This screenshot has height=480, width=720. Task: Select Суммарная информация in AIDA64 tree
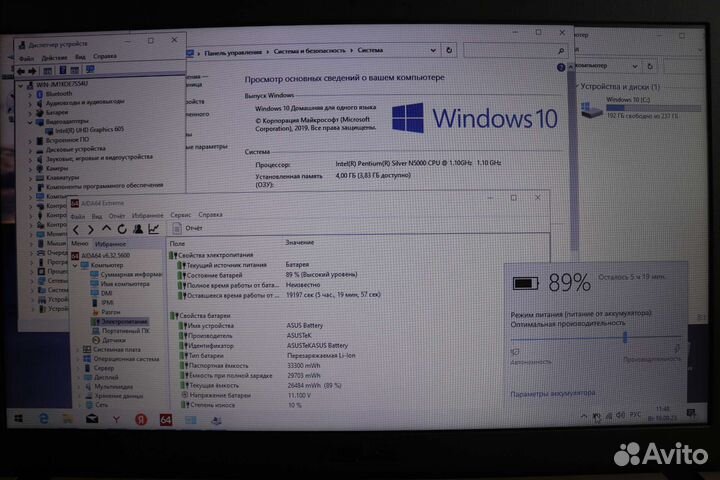coord(127,275)
